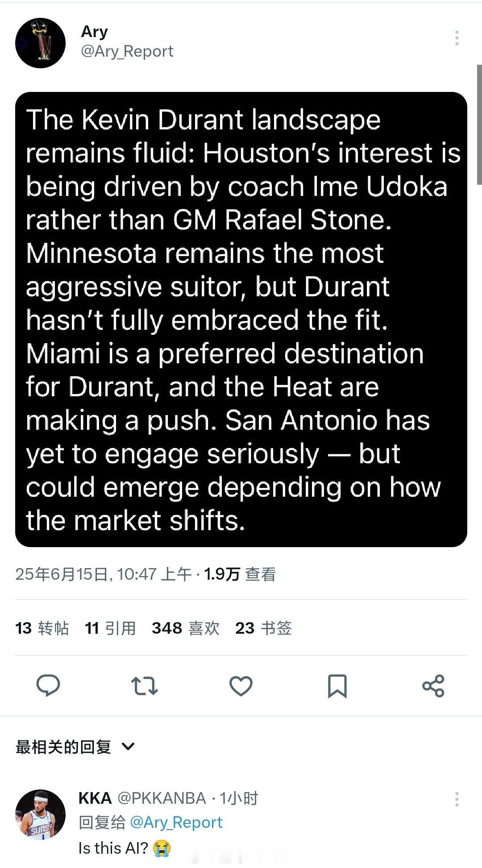View the 11 引用 quotes list

pos(110,628)
